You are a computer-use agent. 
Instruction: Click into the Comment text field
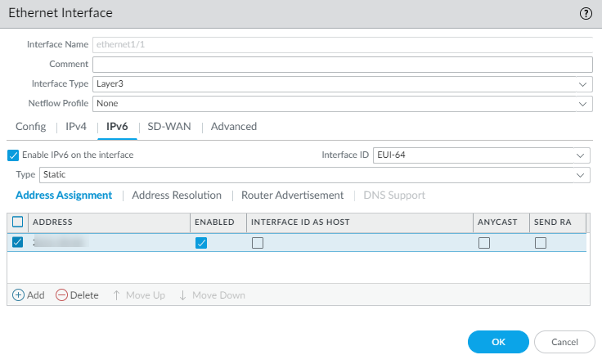coord(342,65)
